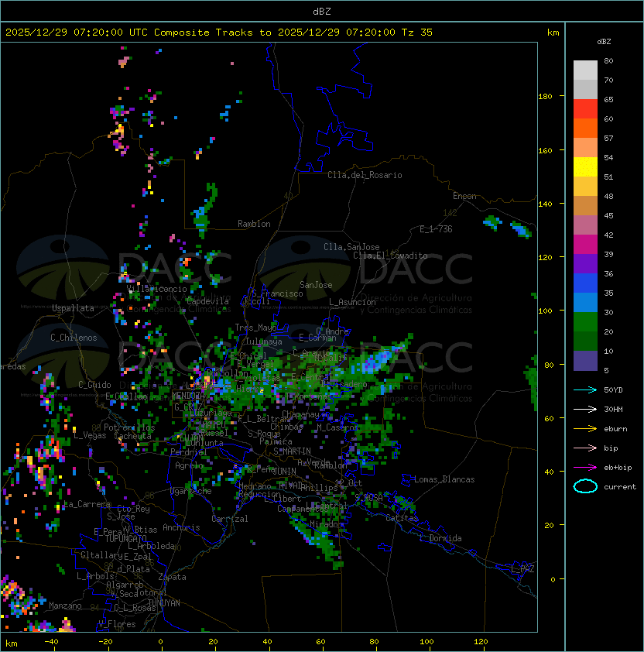Click the 'E_1-736' map label
Viewport: 644px width, 652px height.
[436, 229]
